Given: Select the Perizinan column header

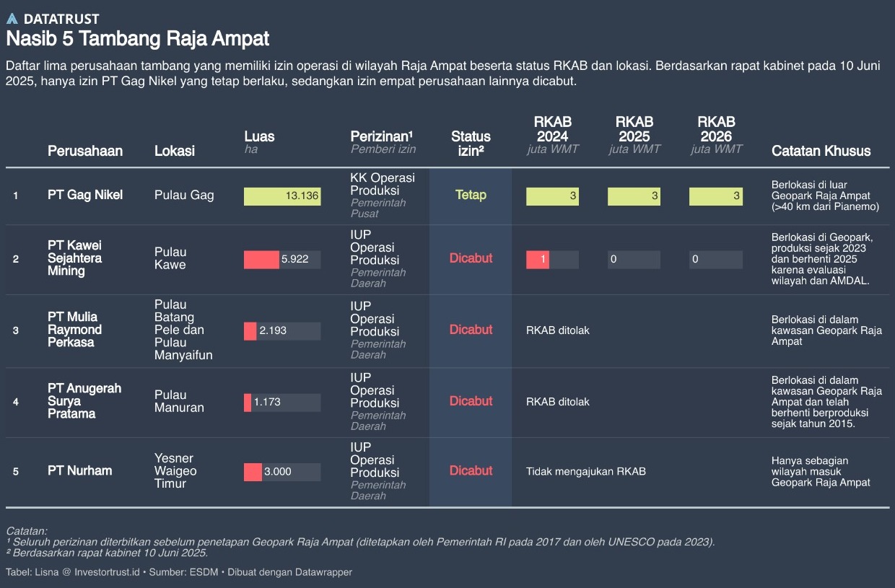Looking at the screenshot, I should (382, 136).
